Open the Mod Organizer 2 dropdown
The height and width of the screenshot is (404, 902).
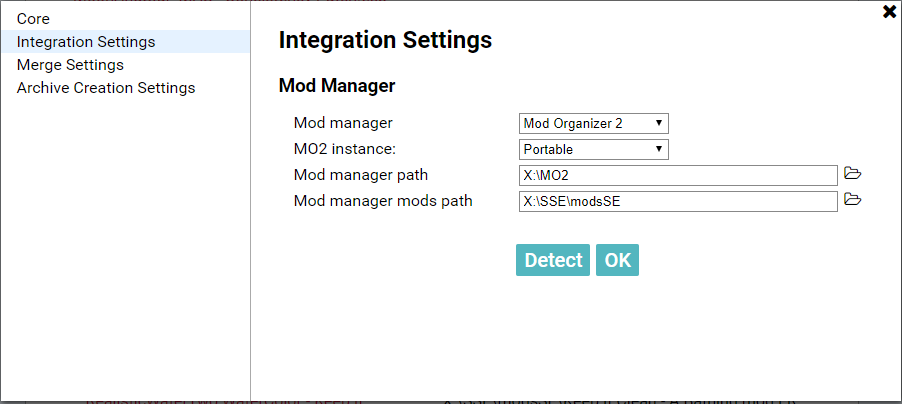point(593,123)
